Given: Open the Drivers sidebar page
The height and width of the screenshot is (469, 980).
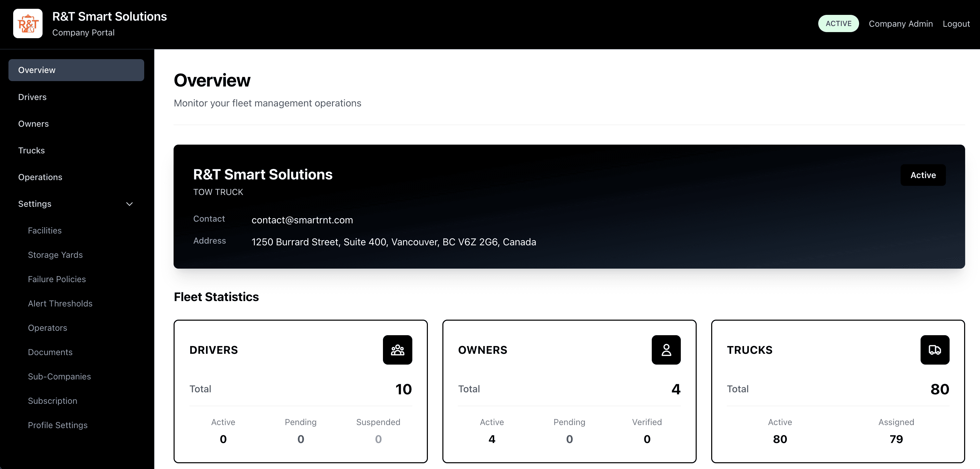Looking at the screenshot, I should pyautogui.click(x=32, y=97).
